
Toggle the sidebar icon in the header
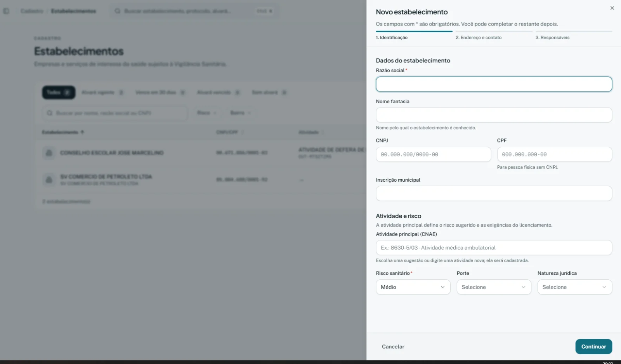pos(6,11)
